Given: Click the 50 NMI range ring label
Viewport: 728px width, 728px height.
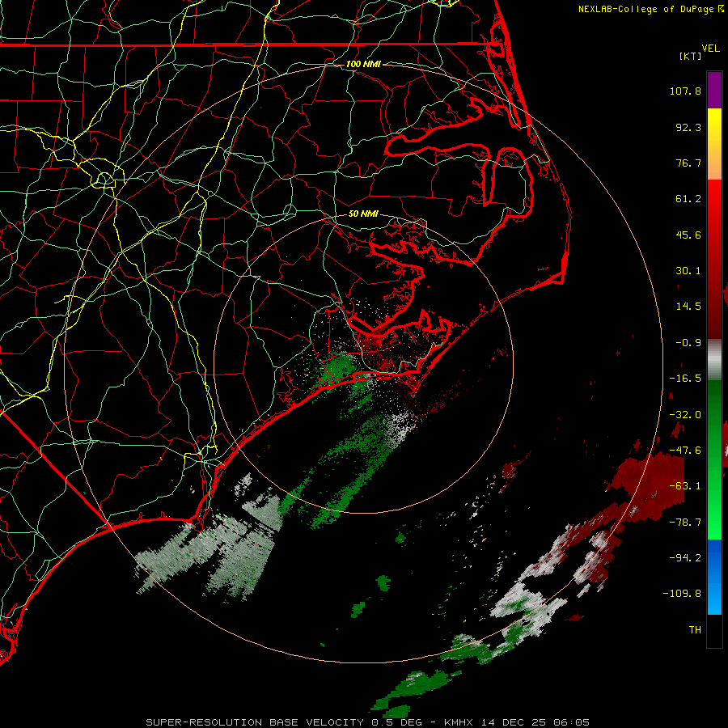Looking at the screenshot, I should point(363,214).
